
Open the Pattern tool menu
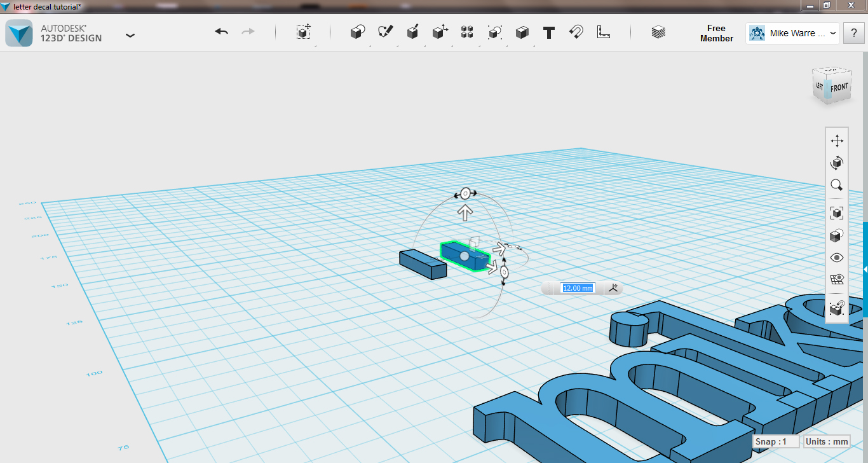467,32
